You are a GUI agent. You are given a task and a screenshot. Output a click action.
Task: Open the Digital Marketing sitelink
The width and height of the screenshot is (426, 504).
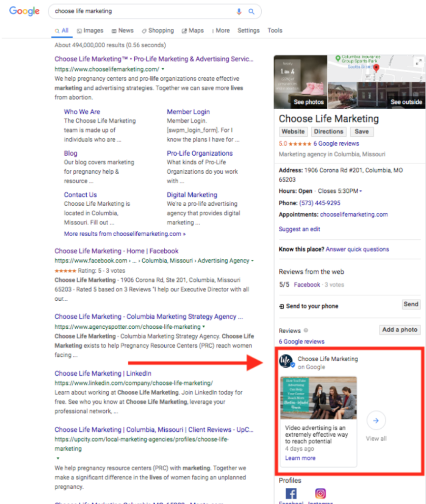pyautogui.click(x=192, y=195)
